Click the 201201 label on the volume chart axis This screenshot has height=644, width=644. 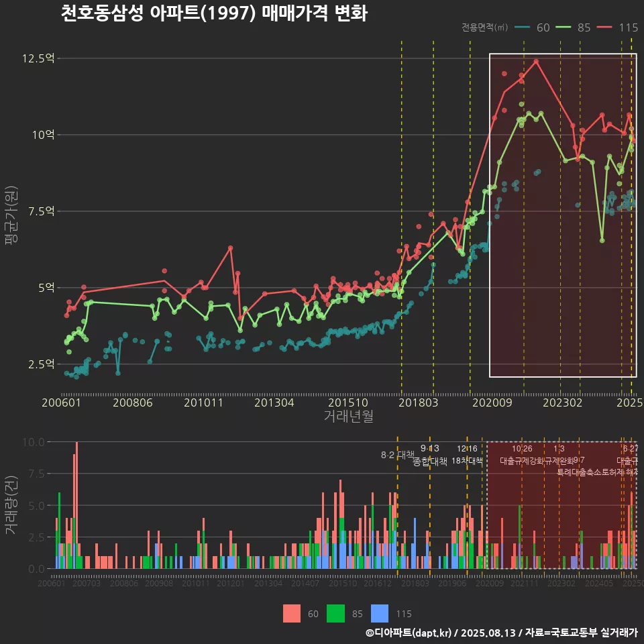click(x=231, y=583)
